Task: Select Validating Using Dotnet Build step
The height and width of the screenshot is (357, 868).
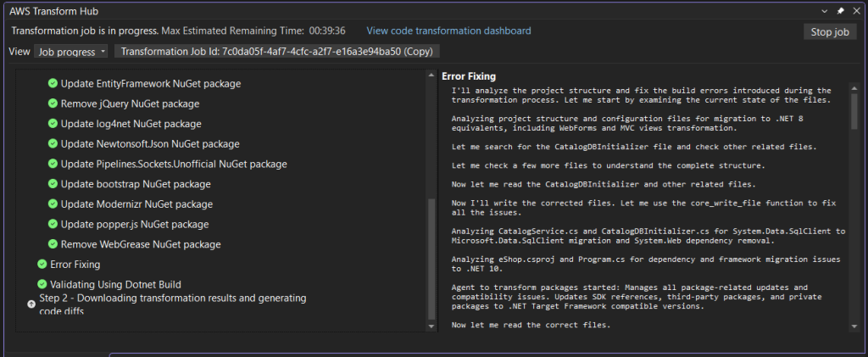Action: pyautogui.click(x=115, y=284)
